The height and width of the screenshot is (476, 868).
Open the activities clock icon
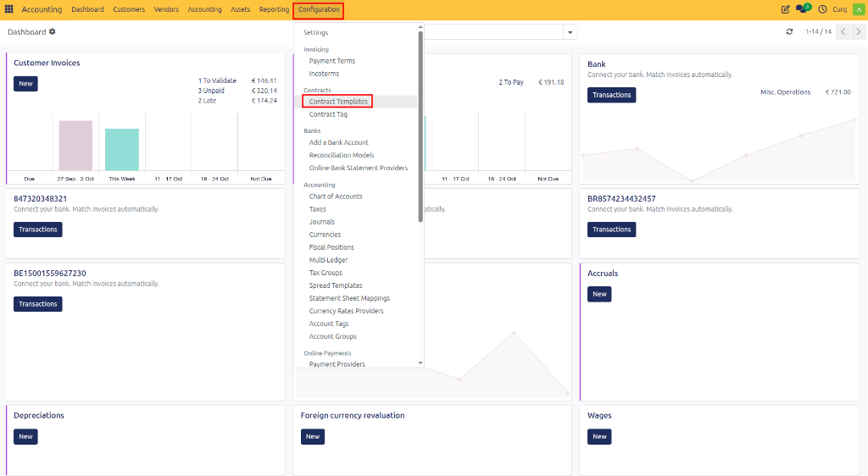(x=822, y=9)
